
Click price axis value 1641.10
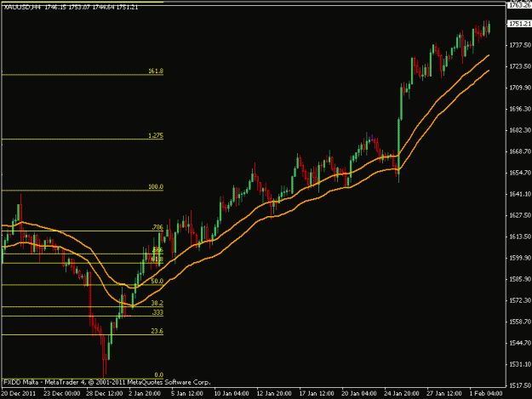click(x=520, y=194)
